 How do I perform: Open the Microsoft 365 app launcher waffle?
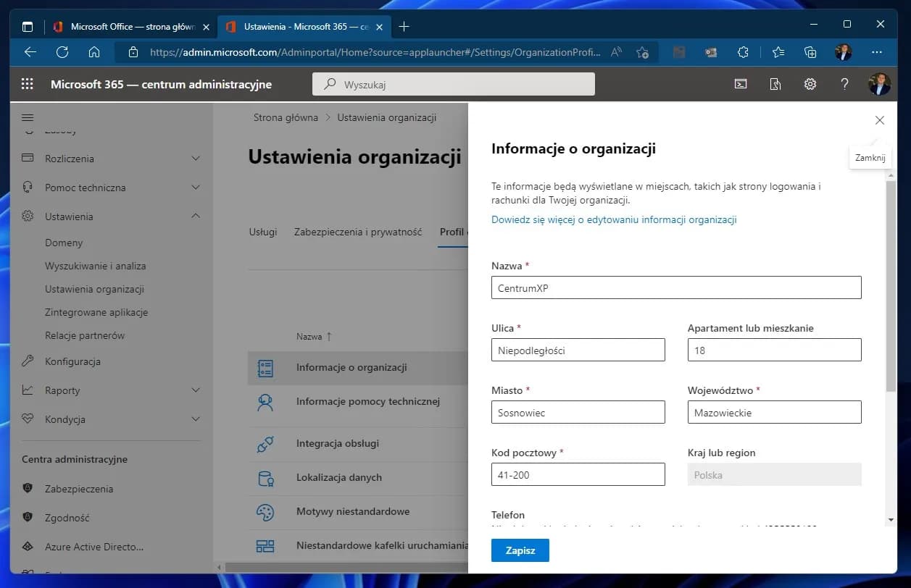point(27,83)
